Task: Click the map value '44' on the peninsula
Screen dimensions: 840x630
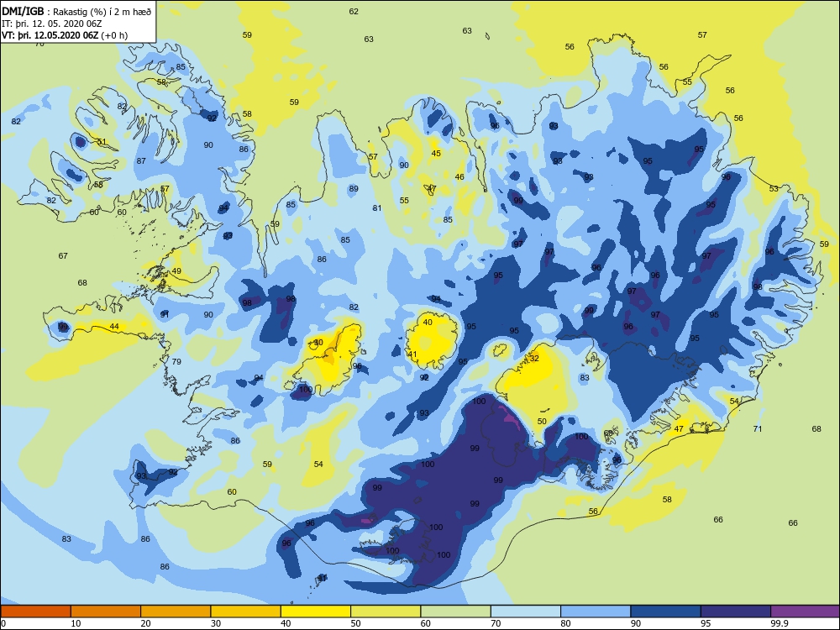Action: [x=114, y=326]
